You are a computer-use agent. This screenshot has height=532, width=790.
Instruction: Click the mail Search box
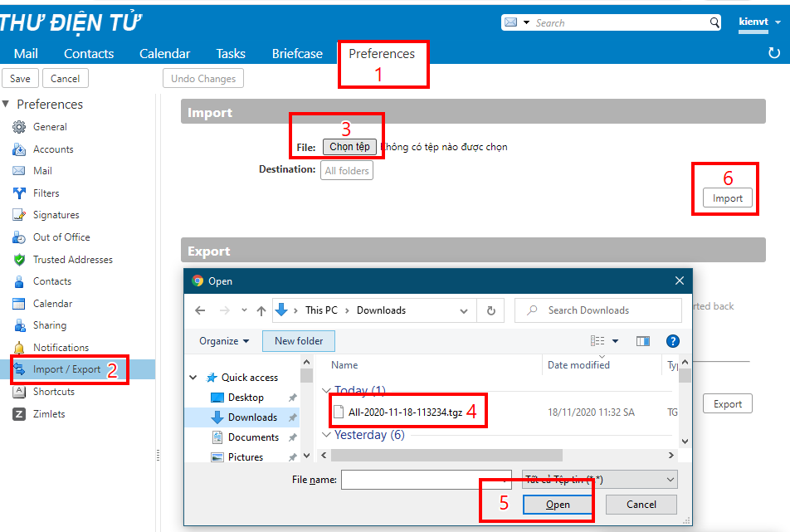[x=621, y=22]
